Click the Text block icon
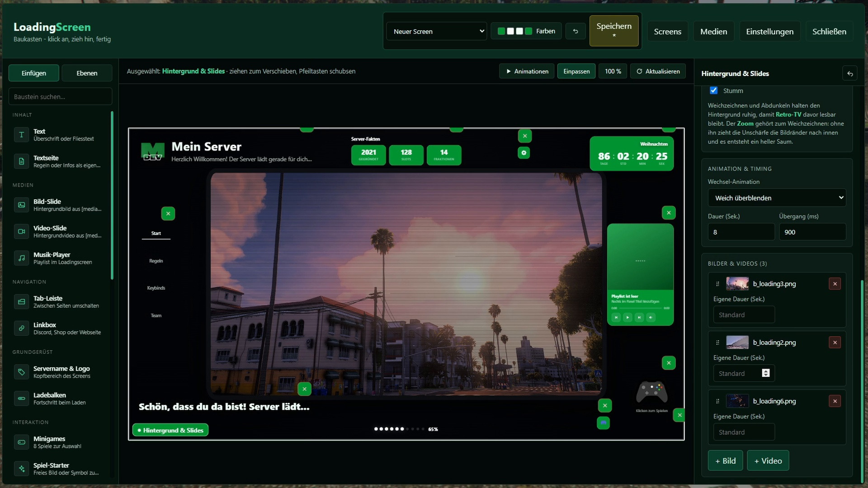Viewport: 868px width, 488px height. click(21, 135)
